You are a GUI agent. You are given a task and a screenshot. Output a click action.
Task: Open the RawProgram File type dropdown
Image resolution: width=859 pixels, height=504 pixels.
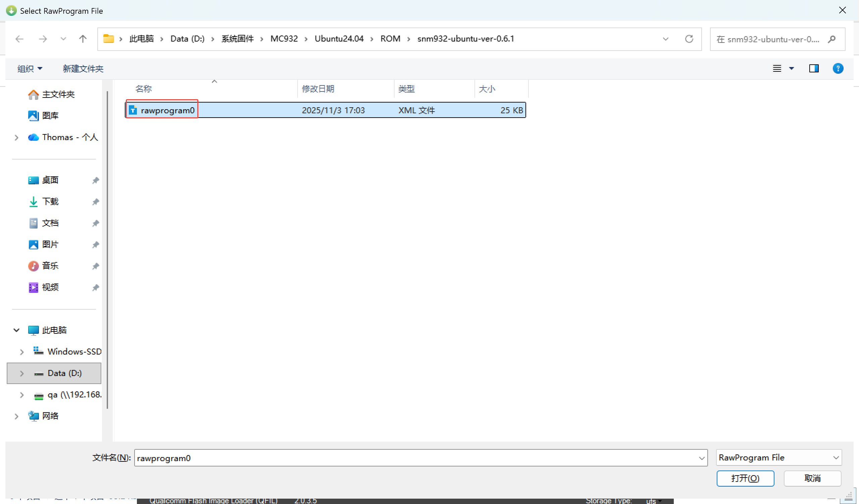[x=778, y=457]
